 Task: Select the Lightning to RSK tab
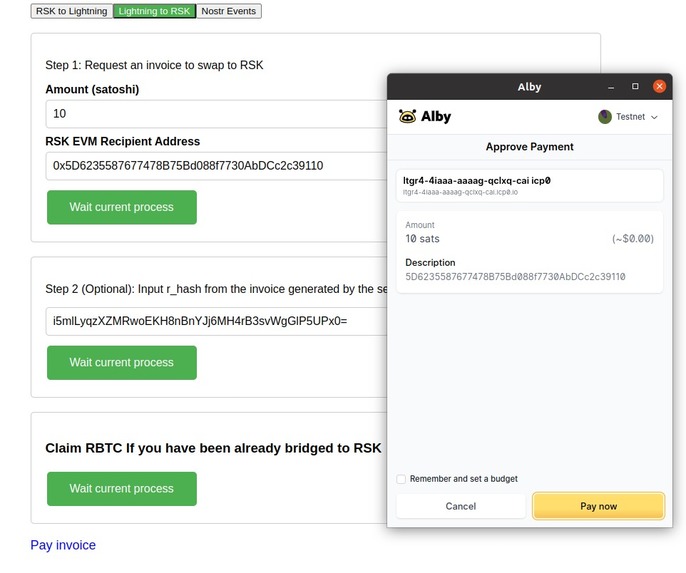click(x=154, y=11)
